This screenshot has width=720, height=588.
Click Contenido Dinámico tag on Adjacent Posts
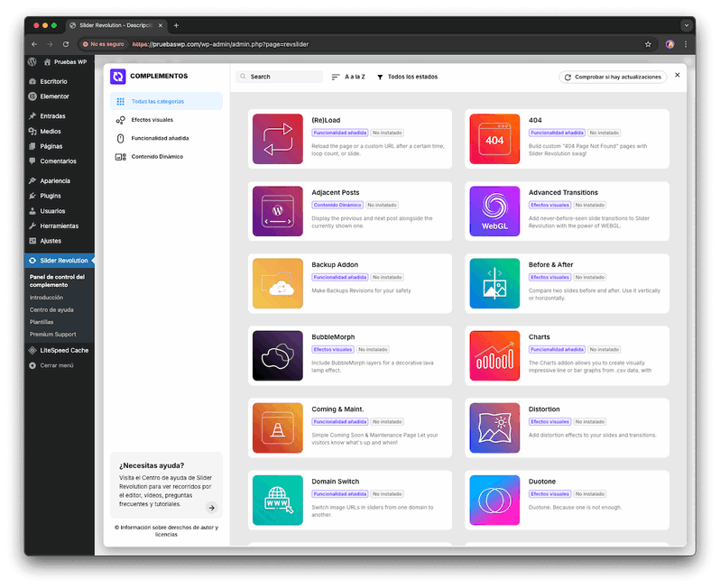337,206
